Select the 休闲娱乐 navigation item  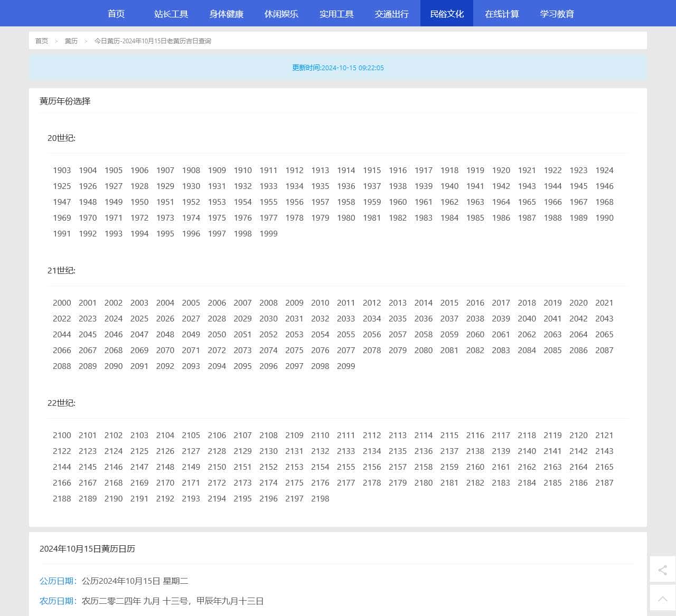[x=281, y=14]
